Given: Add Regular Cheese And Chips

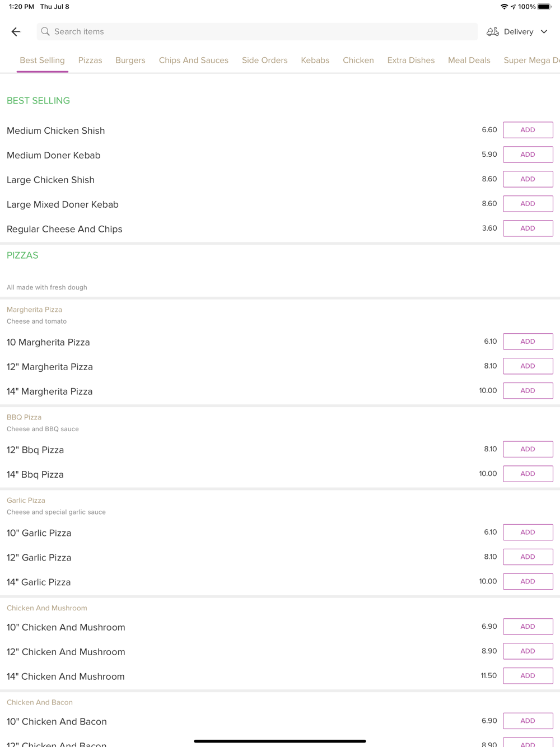Looking at the screenshot, I should coord(528,228).
